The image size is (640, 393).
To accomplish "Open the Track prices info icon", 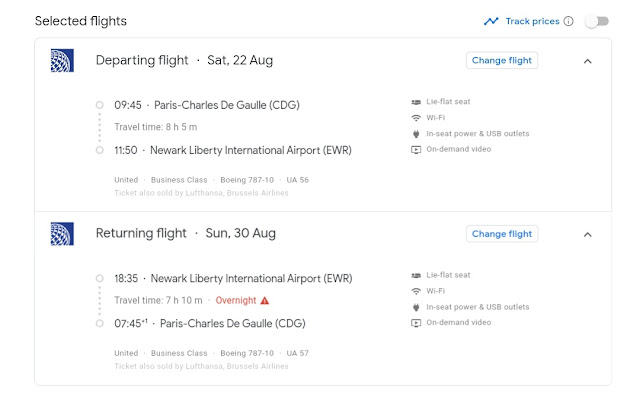I will click(x=569, y=21).
